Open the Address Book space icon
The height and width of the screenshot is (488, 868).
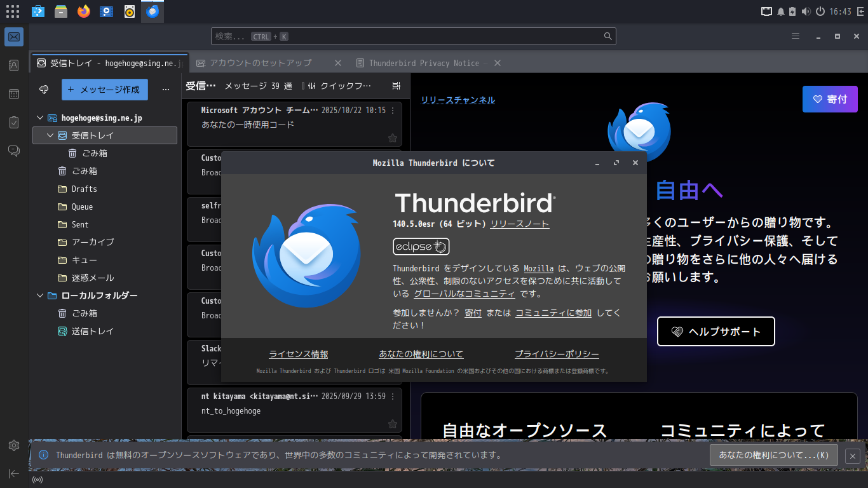click(x=14, y=65)
